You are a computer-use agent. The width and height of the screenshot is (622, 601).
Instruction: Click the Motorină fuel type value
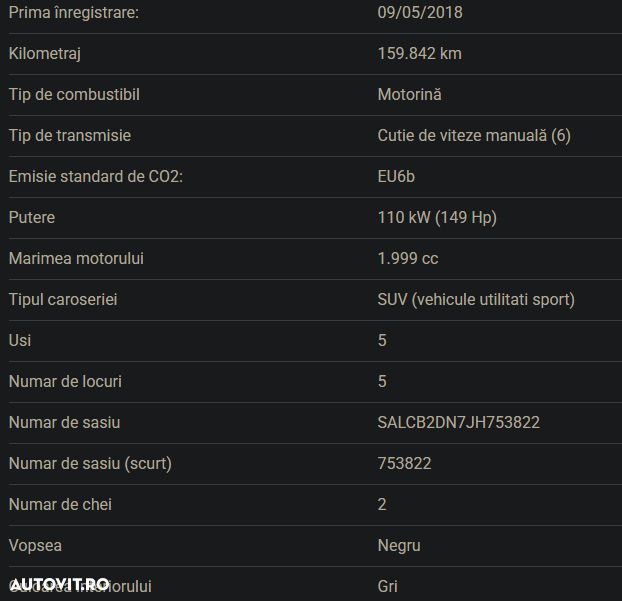click(x=409, y=95)
